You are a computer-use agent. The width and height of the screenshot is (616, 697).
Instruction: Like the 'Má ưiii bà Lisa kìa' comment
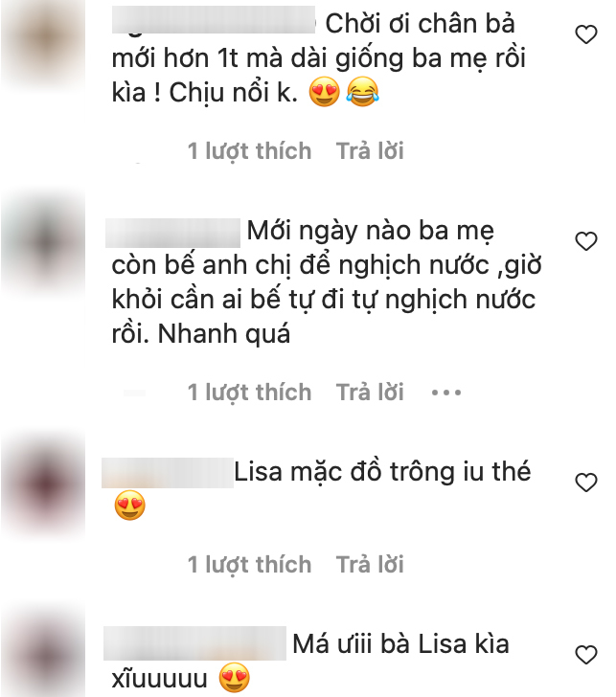tap(585, 655)
